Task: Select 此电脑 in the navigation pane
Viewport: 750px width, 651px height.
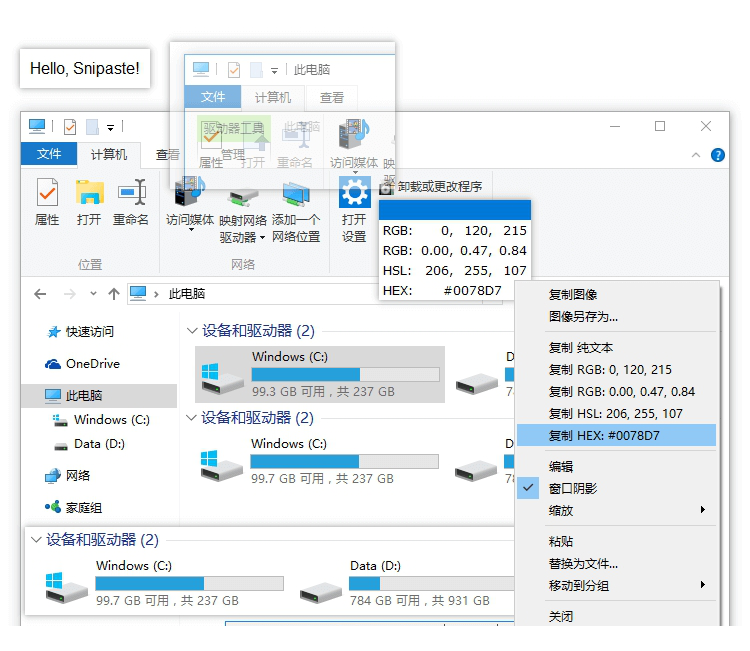Action: [99, 396]
